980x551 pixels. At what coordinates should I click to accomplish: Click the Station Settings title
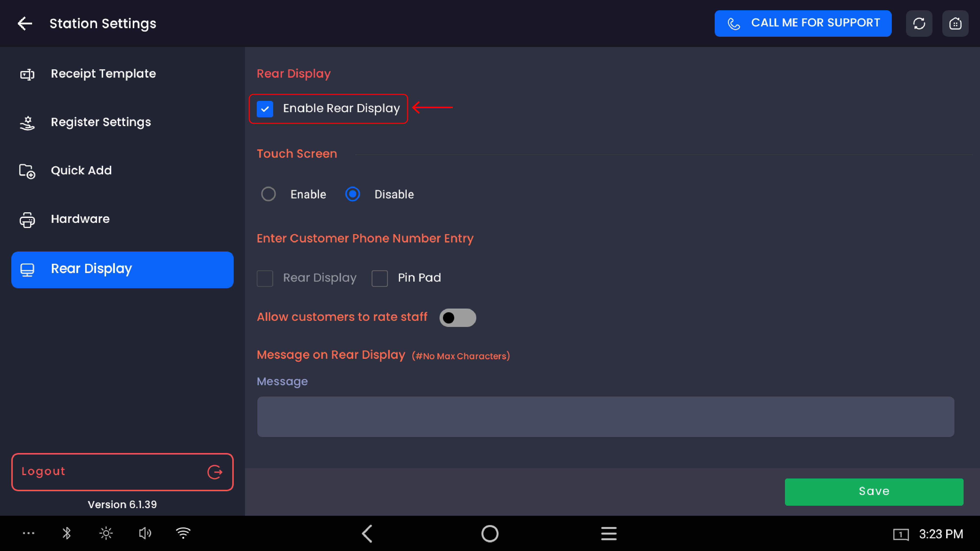[103, 24]
